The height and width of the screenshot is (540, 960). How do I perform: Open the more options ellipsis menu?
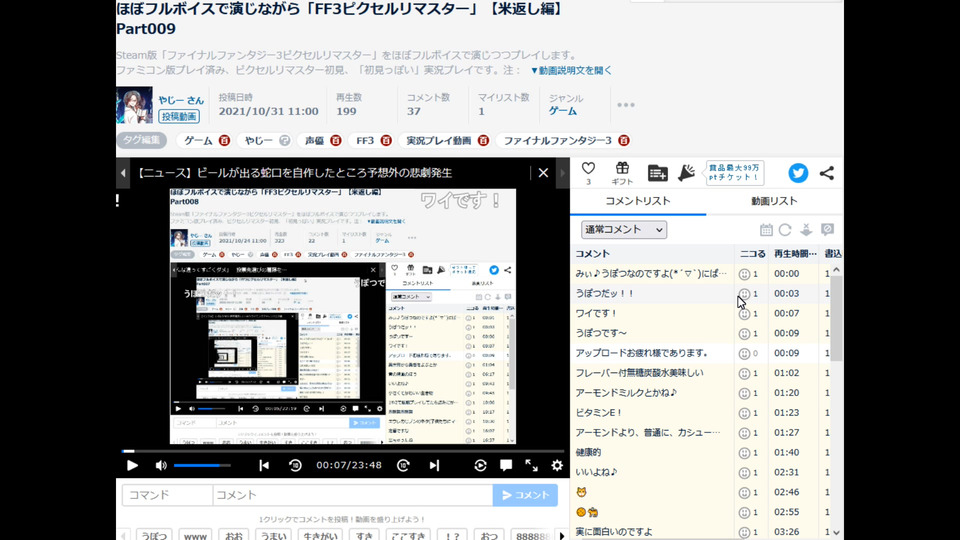[x=626, y=105]
